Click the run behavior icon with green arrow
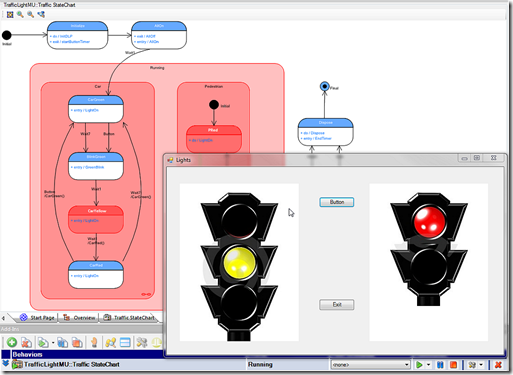This screenshot has width=513, height=375. tap(43, 342)
